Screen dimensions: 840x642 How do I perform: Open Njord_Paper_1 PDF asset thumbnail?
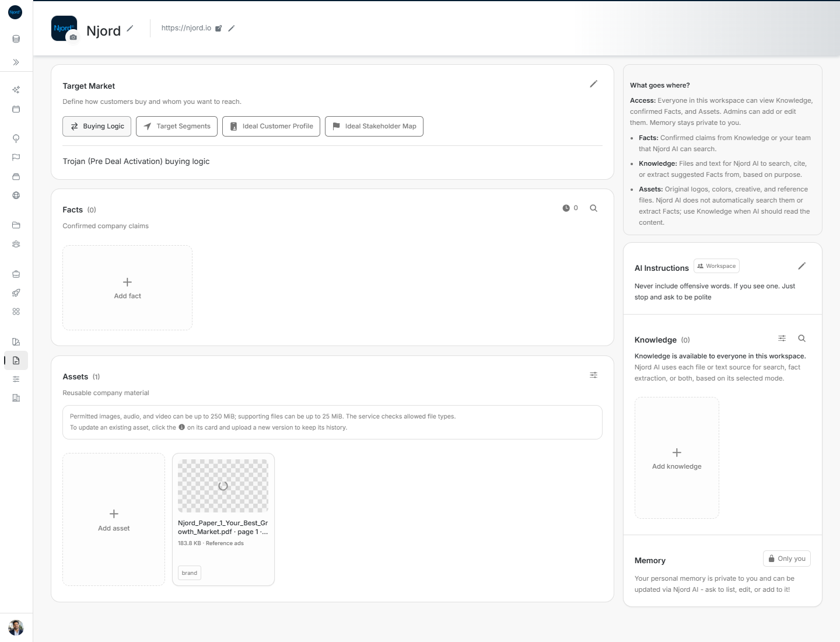[x=223, y=486]
